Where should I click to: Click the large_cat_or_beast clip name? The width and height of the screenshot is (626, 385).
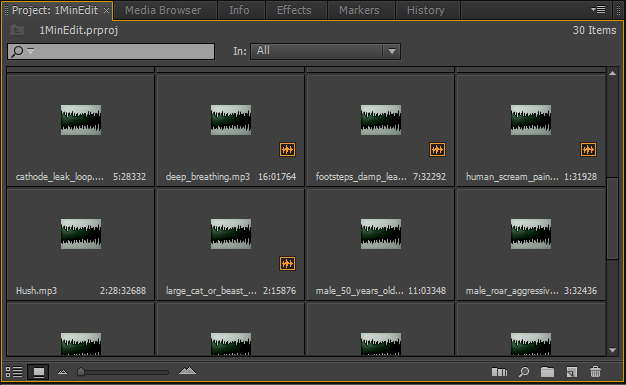click(211, 290)
